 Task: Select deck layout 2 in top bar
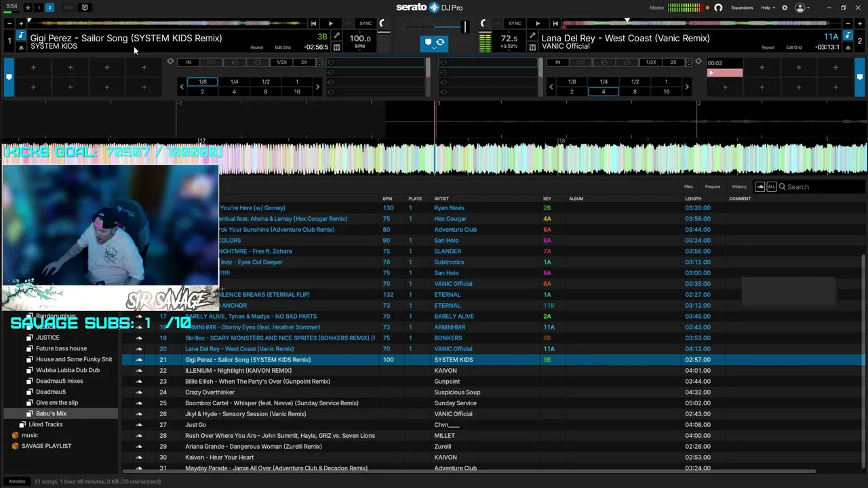click(x=50, y=7)
